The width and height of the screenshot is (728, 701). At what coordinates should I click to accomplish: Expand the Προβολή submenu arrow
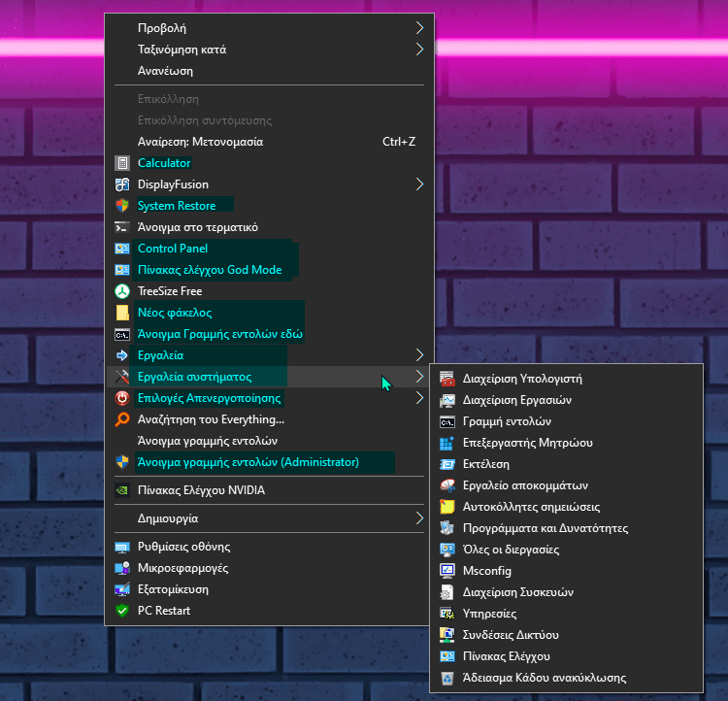[419, 28]
